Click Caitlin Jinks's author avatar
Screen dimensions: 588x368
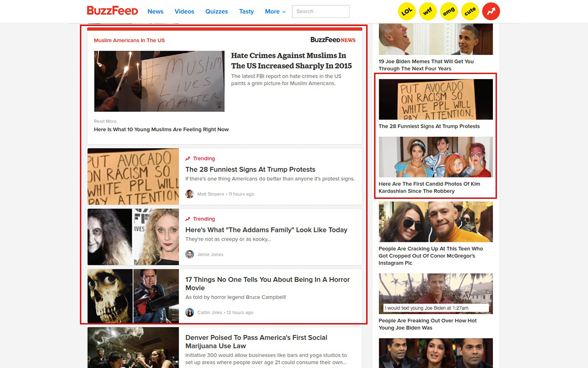click(190, 313)
